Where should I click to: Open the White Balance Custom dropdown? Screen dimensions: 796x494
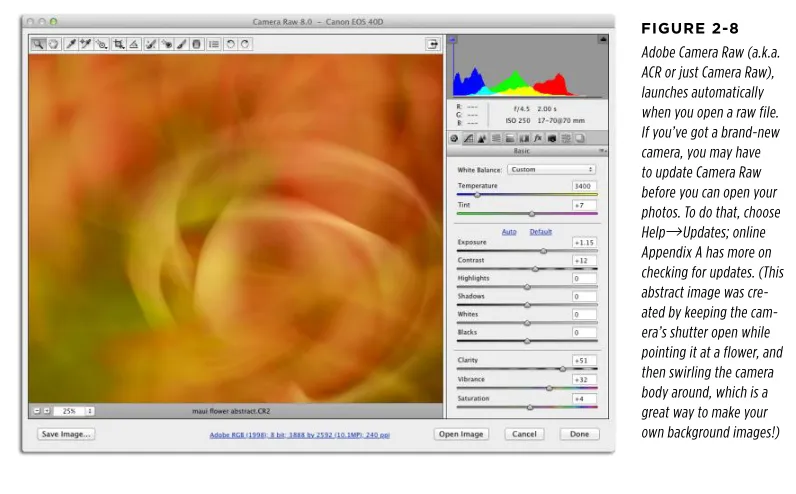point(551,170)
